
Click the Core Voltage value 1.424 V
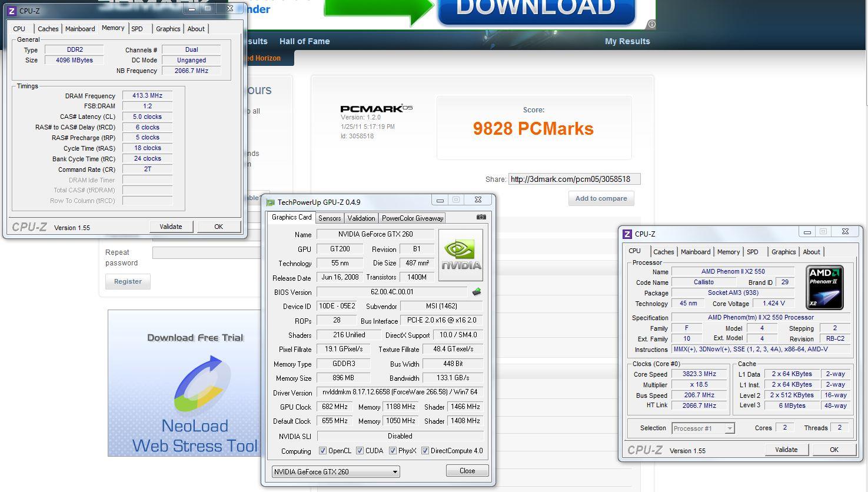pyautogui.click(x=773, y=304)
